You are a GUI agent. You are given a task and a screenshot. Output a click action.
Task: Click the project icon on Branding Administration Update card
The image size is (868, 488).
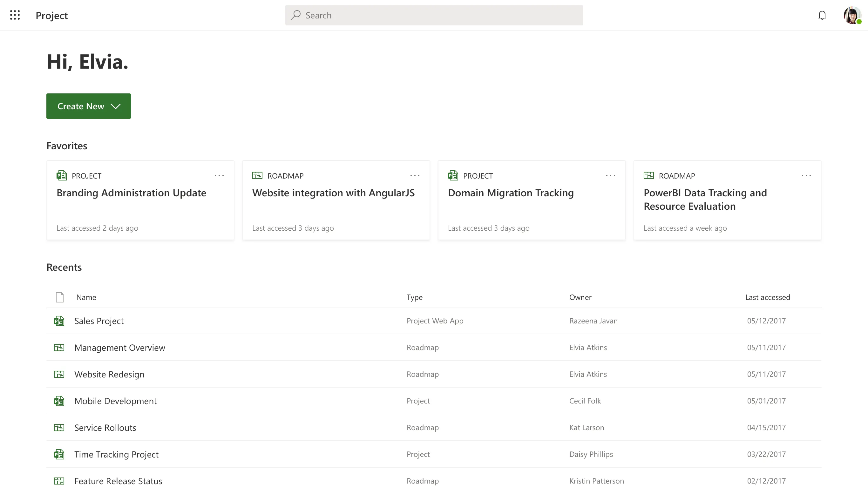(61, 176)
